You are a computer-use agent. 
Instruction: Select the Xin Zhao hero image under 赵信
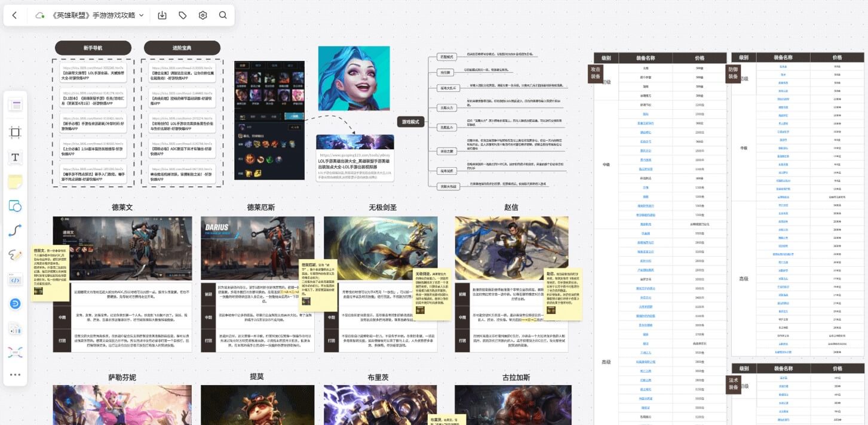click(511, 248)
